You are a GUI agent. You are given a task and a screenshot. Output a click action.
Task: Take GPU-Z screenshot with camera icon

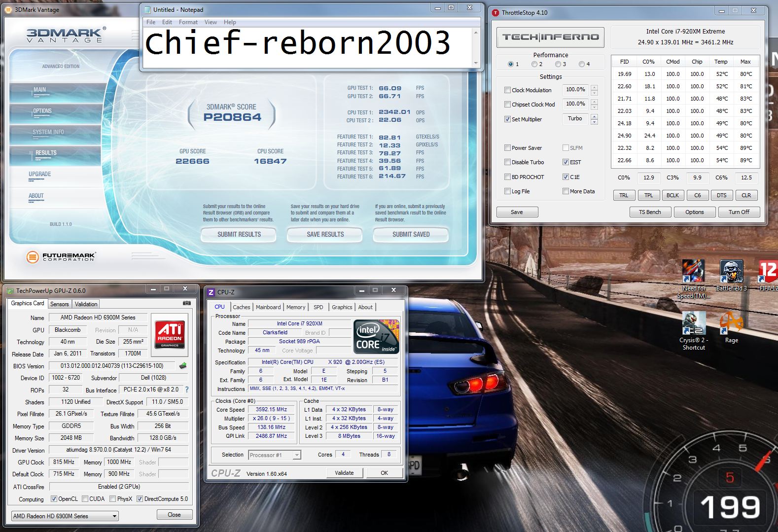point(187,303)
